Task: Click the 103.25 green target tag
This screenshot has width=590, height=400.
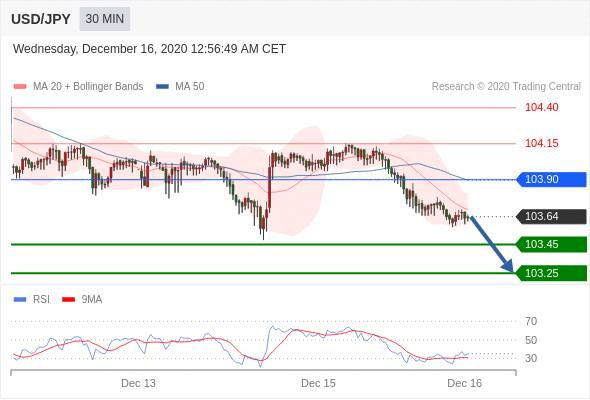Action: click(x=551, y=273)
